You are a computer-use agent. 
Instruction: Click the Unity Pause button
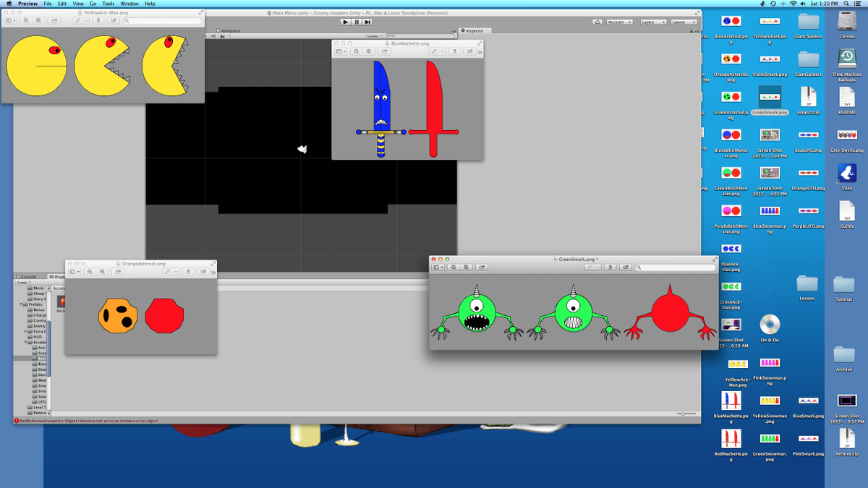click(357, 22)
